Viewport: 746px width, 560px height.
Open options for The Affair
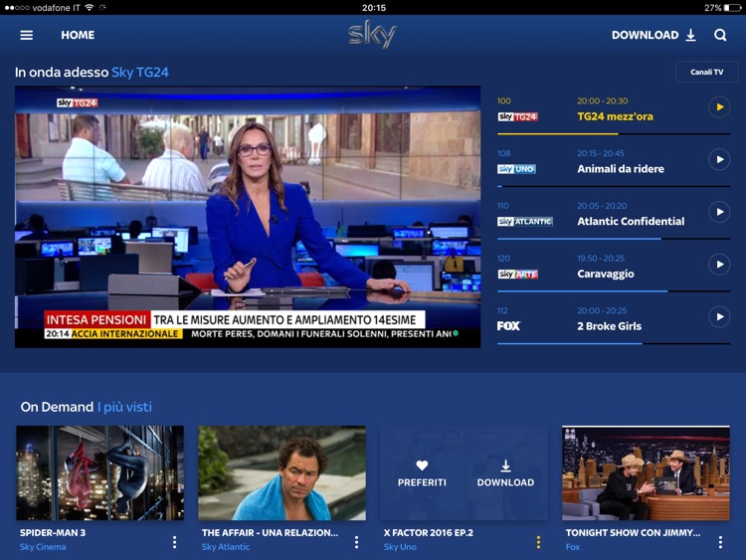point(356,542)
